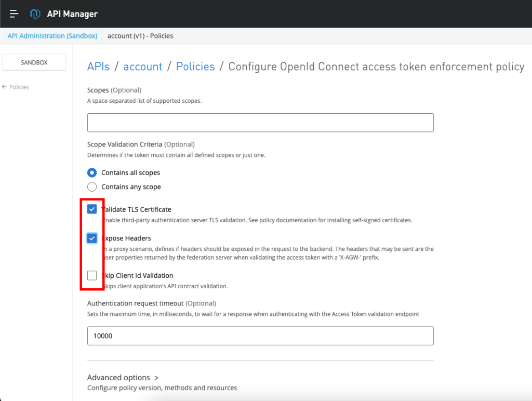532x401 pixels.
Task: Select the Contains any scope option
Action: point(92,186)
